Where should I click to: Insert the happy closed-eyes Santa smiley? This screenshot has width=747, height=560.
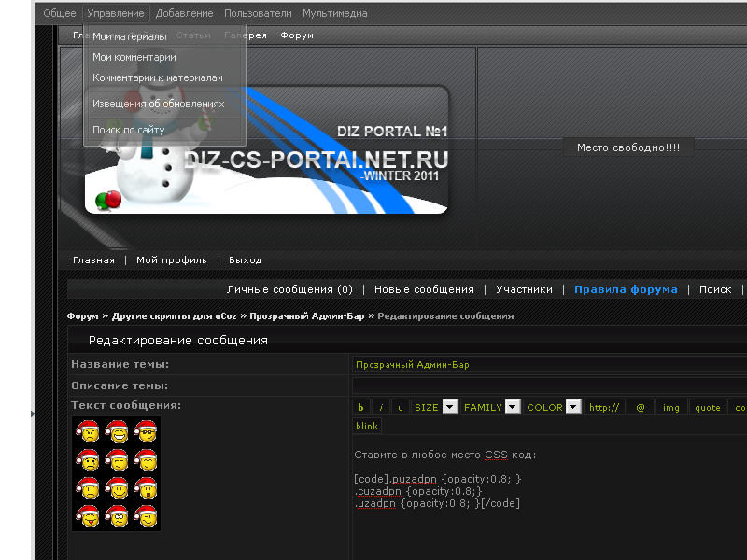click(146, 460)
